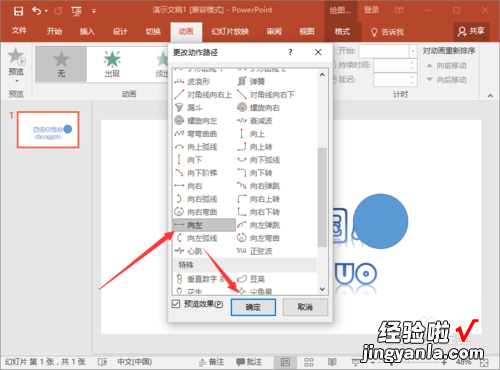This screenshot has width=500, height=370.
Task: Pick the 向左弹跳 bounce left path
Action: click(x=259, y=225)
